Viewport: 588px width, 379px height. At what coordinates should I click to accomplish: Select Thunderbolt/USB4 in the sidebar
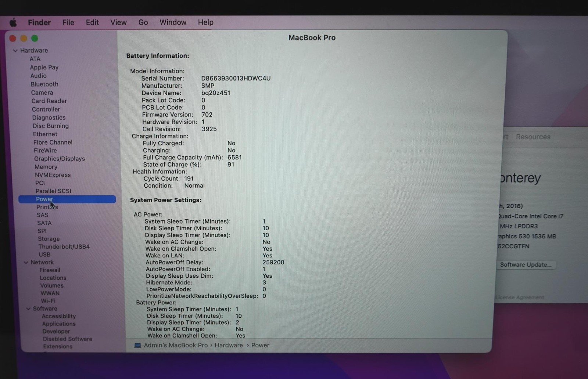coord(64,247)
